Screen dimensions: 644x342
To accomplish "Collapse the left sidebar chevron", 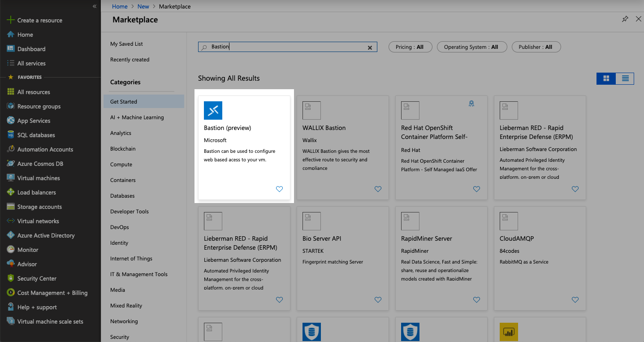I will (x=95, y=6).
